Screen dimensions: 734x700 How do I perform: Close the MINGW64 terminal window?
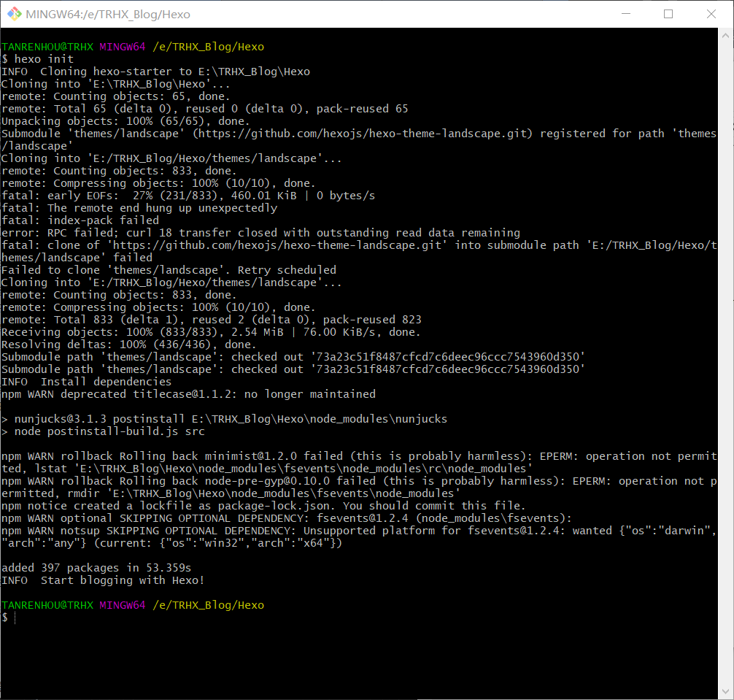click(x=711, y=14)
